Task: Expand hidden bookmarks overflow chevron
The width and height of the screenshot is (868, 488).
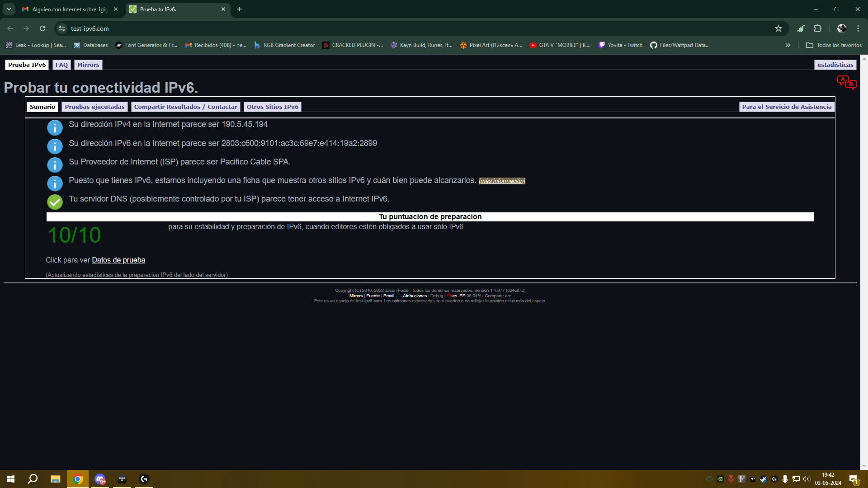Action: pos(788,45)
